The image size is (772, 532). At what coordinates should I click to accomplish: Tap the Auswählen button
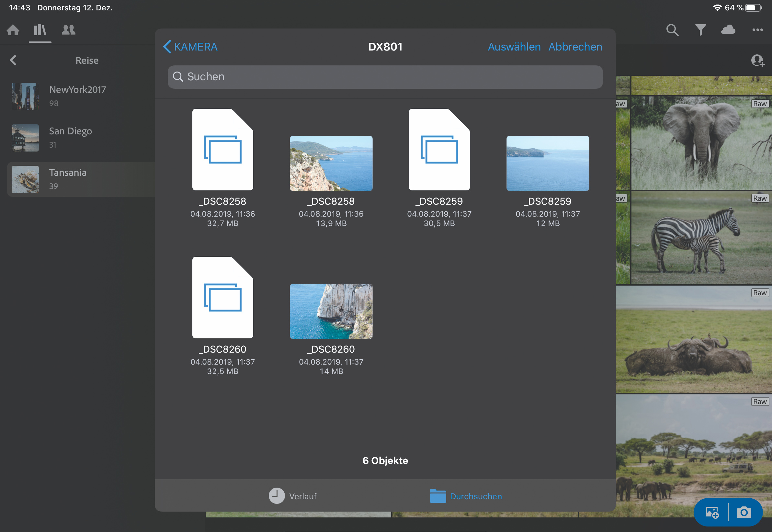[514, 47]
